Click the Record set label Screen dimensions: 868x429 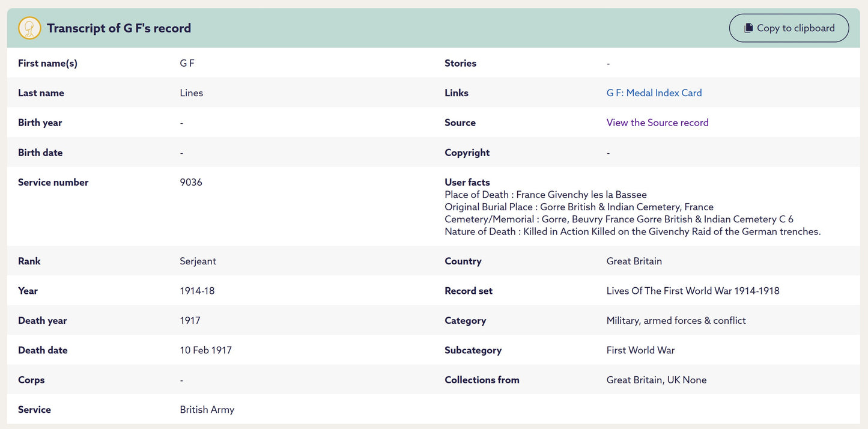(x=469, y=291)
